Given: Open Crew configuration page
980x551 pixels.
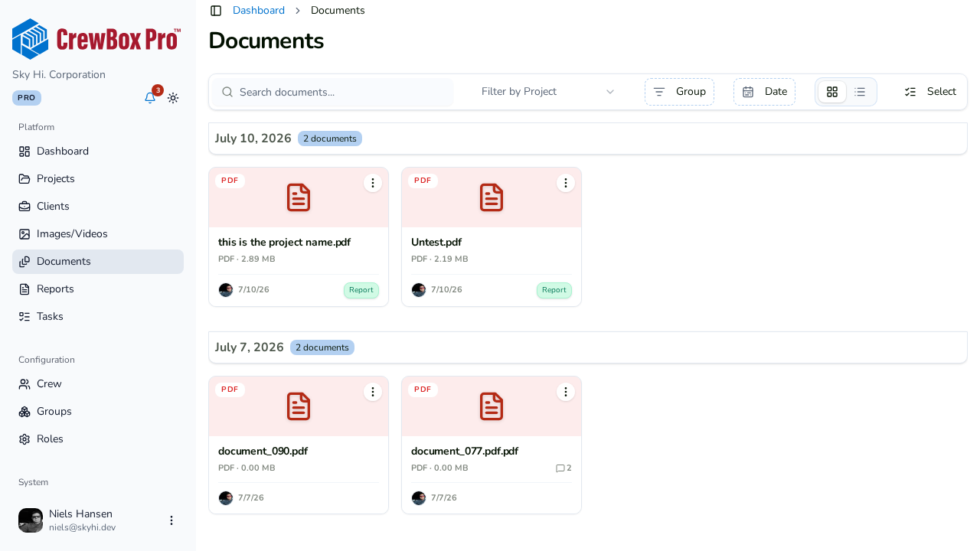Looking at the screenshot, I should (x=98, y=384).
